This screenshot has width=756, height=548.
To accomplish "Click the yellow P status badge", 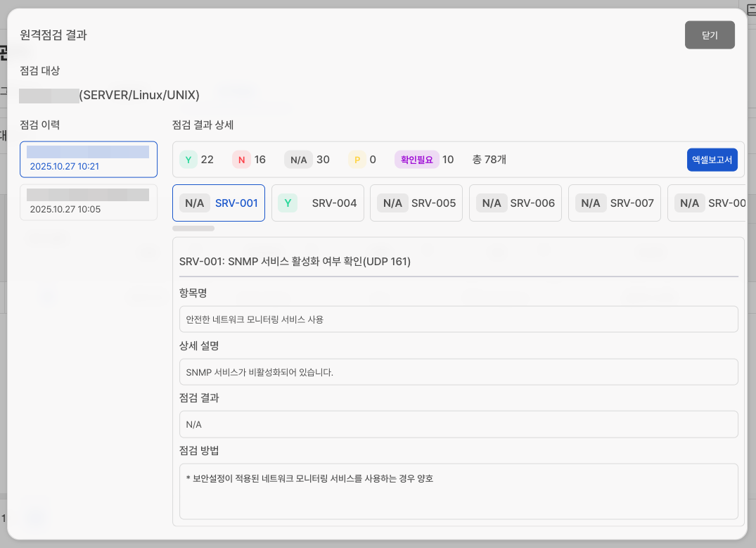I will [x=357, y=160].
